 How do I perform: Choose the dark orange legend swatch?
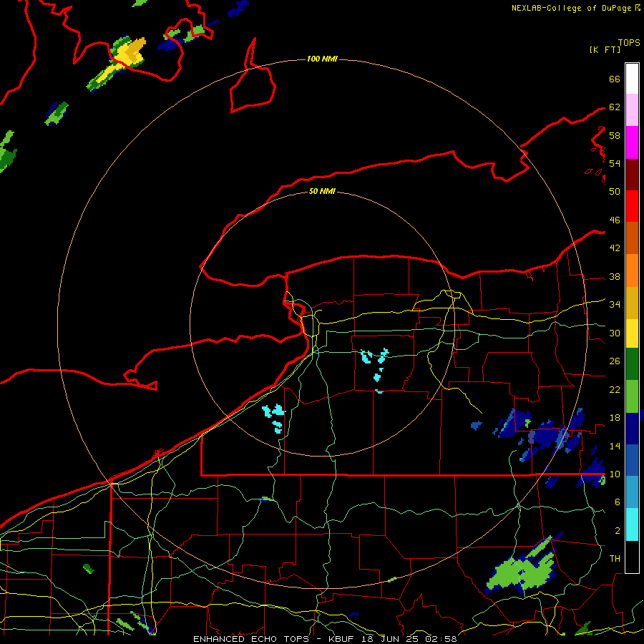pos(632,238)
